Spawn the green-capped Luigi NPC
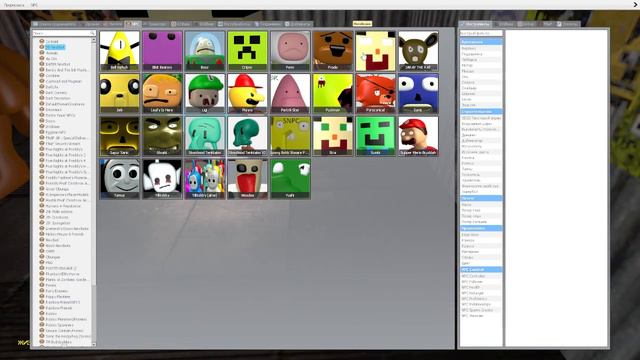Screen dimensions: 640x360 coord(205,93)
